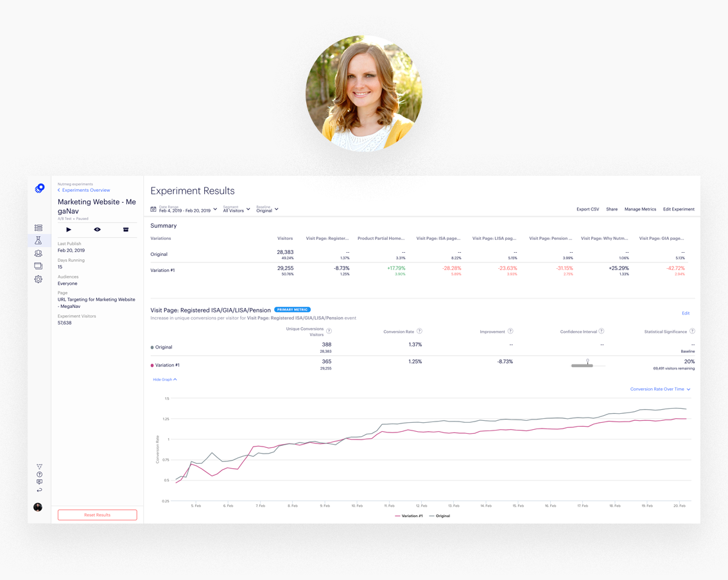Toggle Variation #1 in chart legend
This screenshot has width=728, height=580.
409,516
